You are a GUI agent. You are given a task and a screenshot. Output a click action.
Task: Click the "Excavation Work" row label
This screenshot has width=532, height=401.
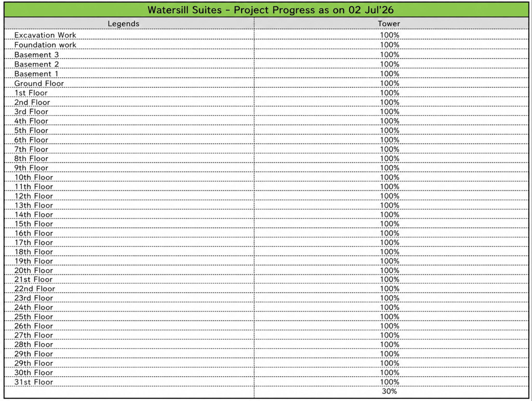[45, 35]
